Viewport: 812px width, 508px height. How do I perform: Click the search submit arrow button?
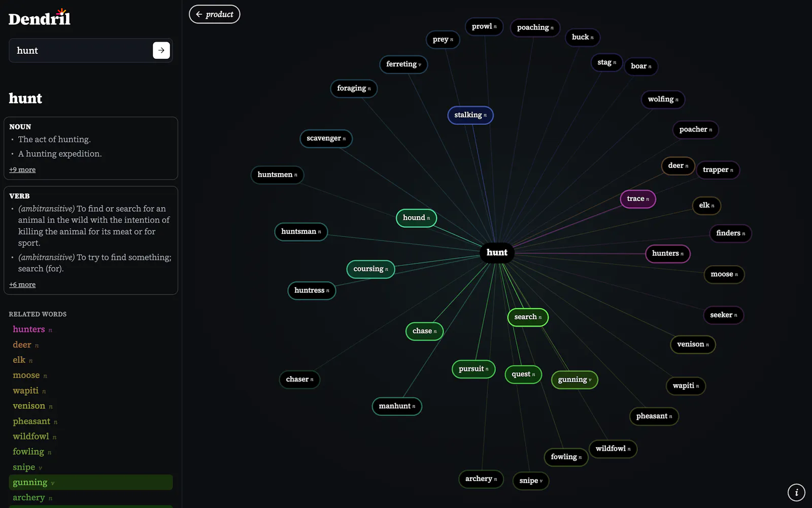click(161, 50)
